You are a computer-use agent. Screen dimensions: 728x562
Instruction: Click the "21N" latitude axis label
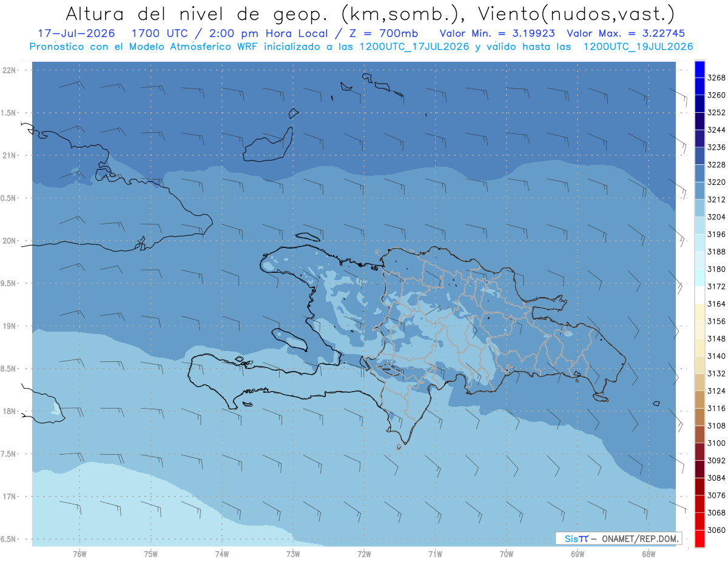[10, 155]
